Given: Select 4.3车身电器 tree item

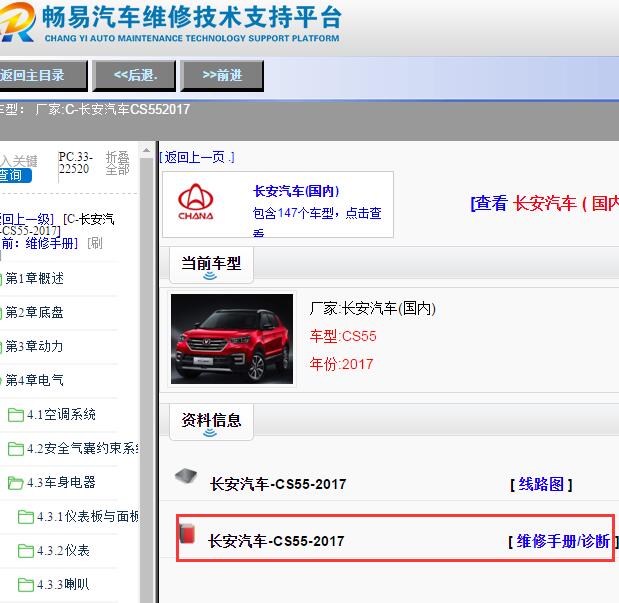Looking at the screenshot, I should pos(61,483).
